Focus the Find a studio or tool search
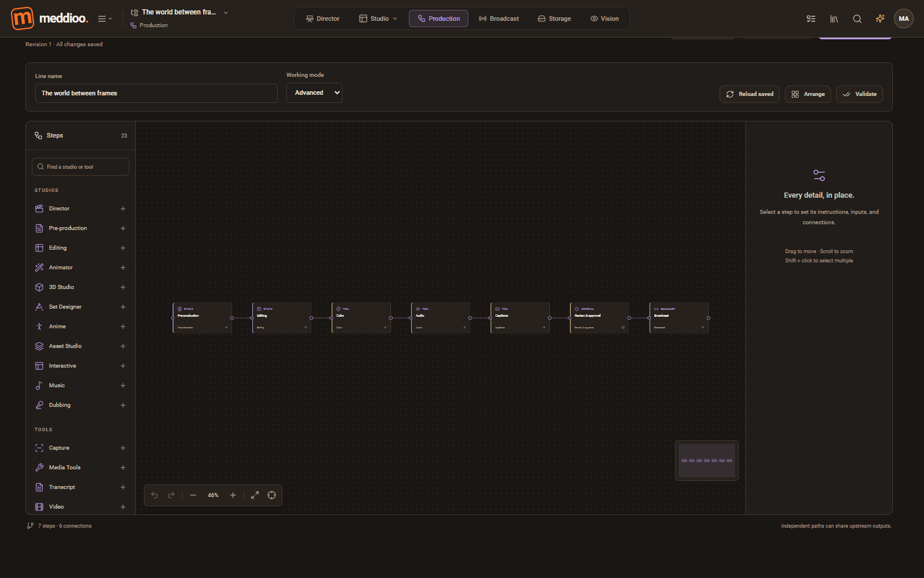The height and width of the screenshot is (578, 924). tap(80, 166)
